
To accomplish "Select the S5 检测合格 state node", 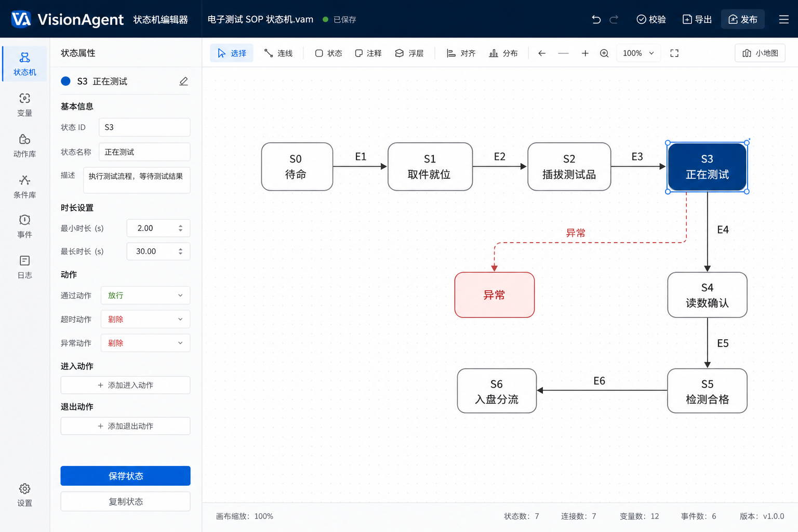I will [x=707, y=391].
